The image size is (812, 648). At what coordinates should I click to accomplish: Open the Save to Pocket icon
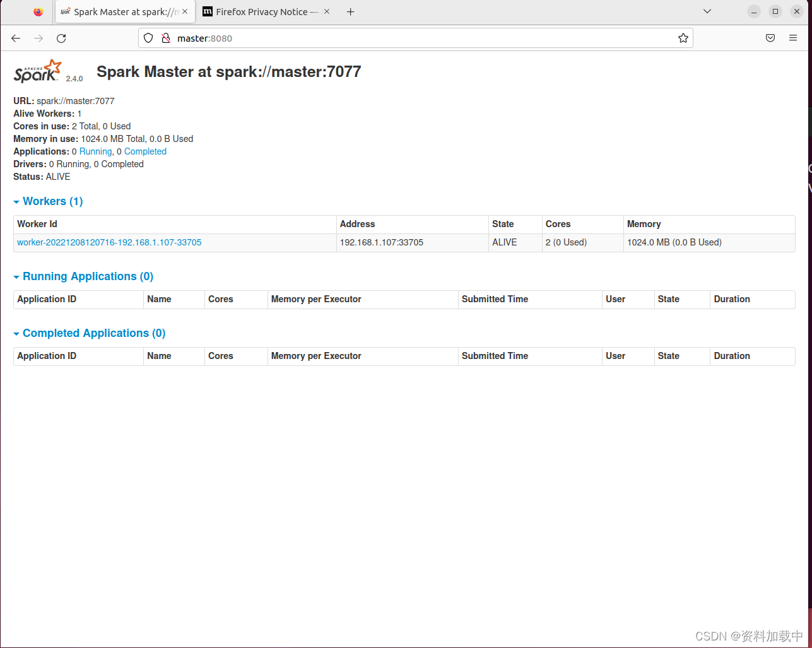click(x=770, y=38)
